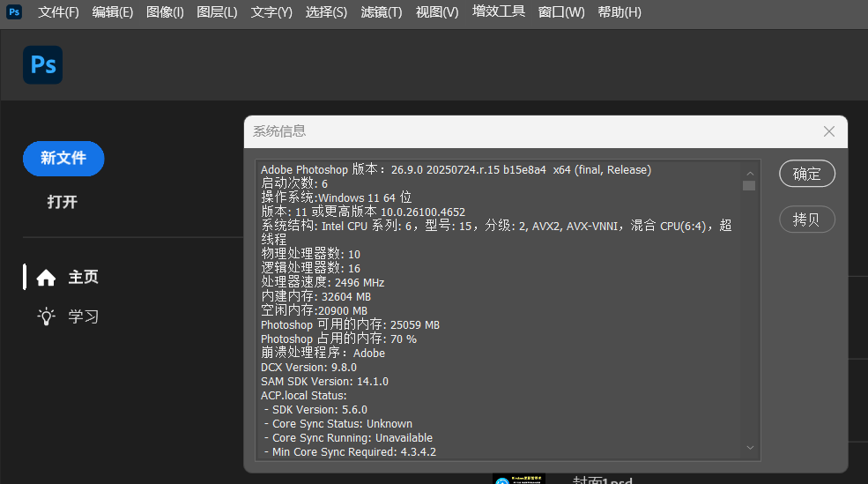
Task: Open the 窗口(W) menu
Action: pyautogui.click(x=561, y=12)
